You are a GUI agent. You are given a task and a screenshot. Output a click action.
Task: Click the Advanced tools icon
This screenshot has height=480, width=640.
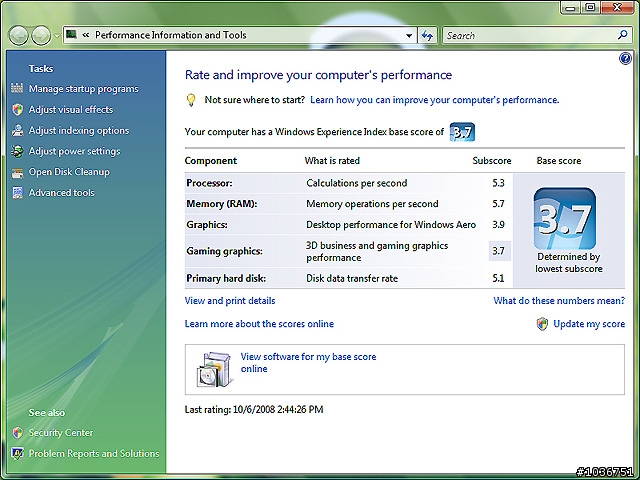(x=18, y=193)
